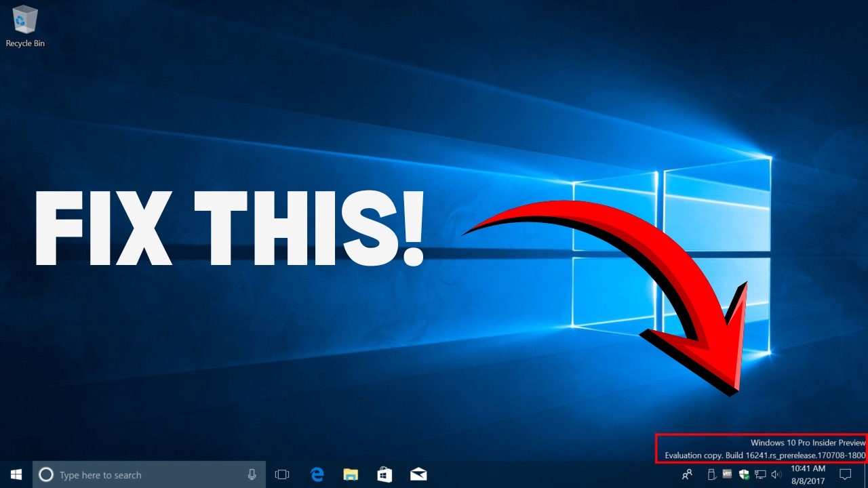
Task: Launch Microsoft Edge from the taskbar
Action: coord(317,474)
